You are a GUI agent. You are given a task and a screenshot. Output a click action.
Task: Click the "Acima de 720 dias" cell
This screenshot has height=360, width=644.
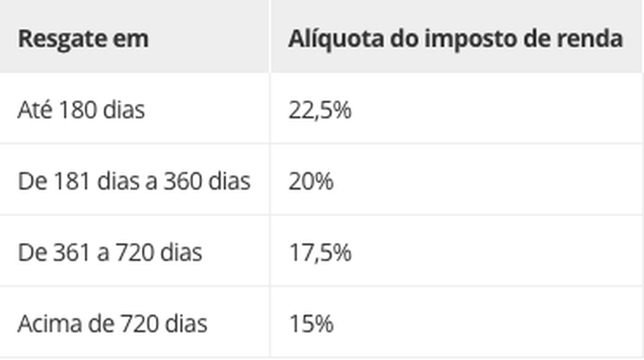112,324
